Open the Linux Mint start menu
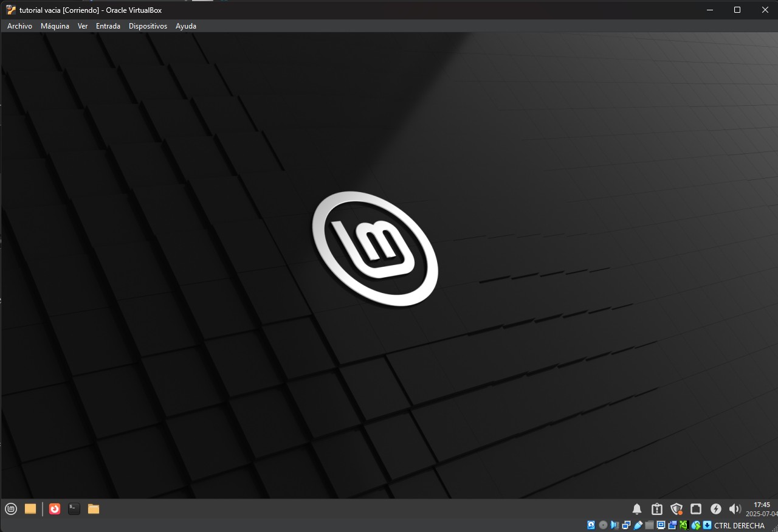778x532 pixels. [x=11, y=509]
